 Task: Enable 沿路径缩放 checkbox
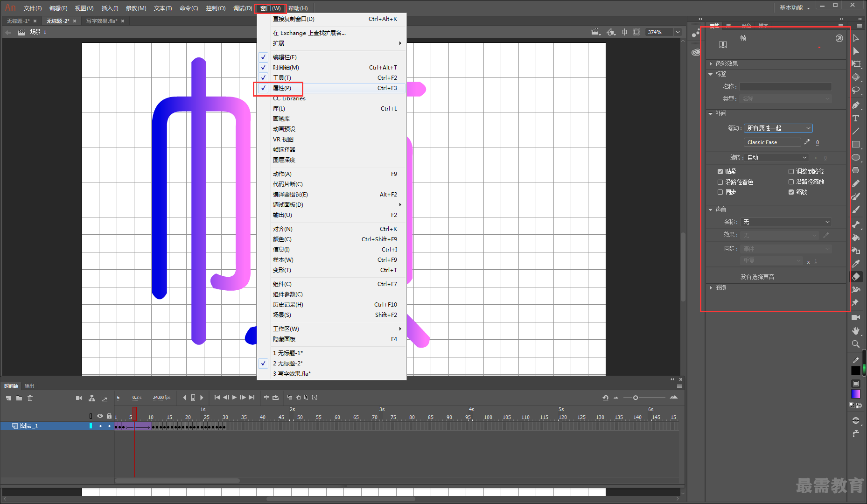pos(791,182)
